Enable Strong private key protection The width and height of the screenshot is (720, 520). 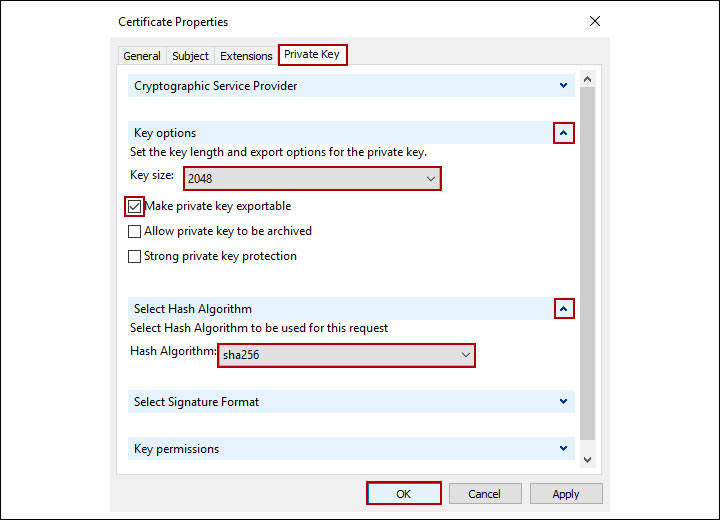click(x=135, y=256)
